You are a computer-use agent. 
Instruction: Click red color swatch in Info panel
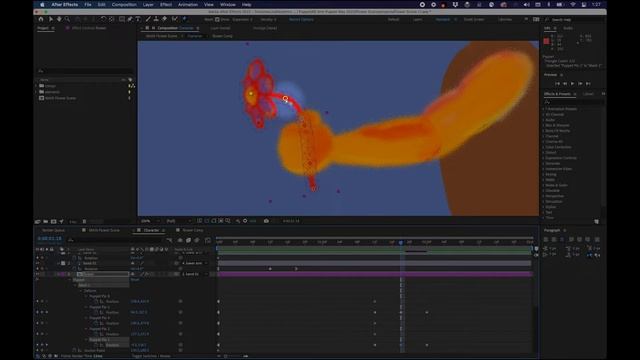coord(547,41)
